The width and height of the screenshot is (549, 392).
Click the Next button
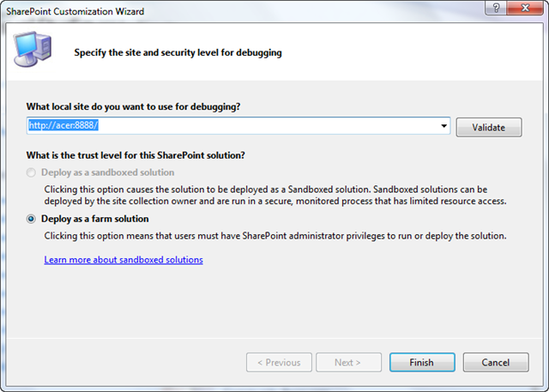pyautogui.click(x=348, y=362)
